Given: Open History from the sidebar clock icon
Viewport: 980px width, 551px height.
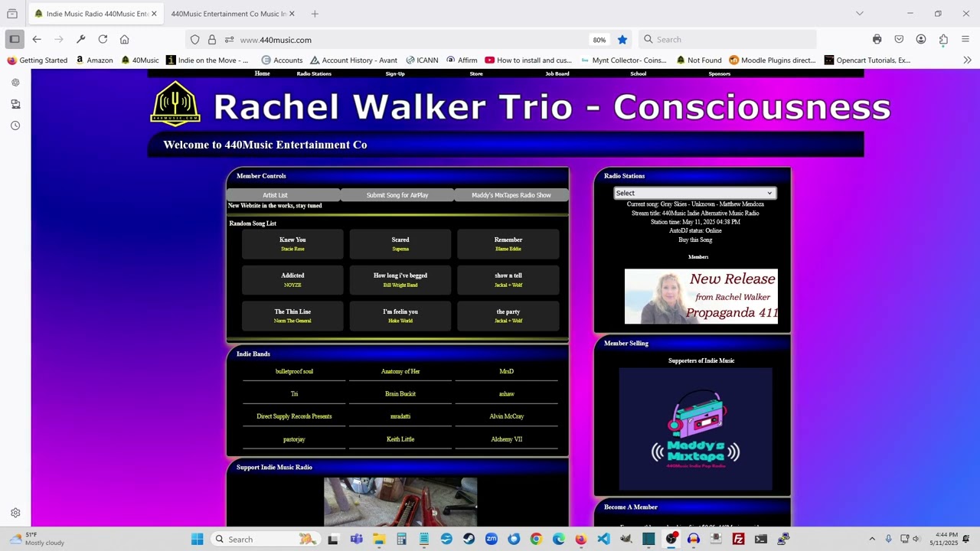Looking at the screenshot, I should [15, 126].
